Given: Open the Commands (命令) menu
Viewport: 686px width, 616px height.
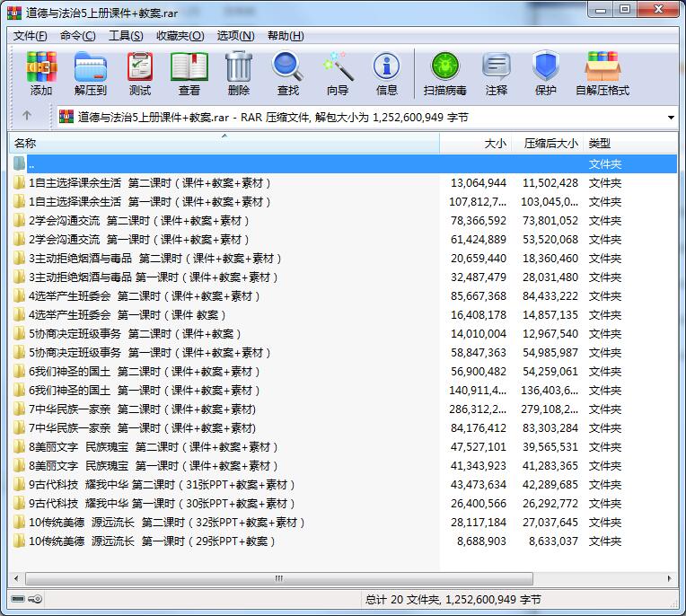Looking at the screenshot, I should tap(78, 35).
